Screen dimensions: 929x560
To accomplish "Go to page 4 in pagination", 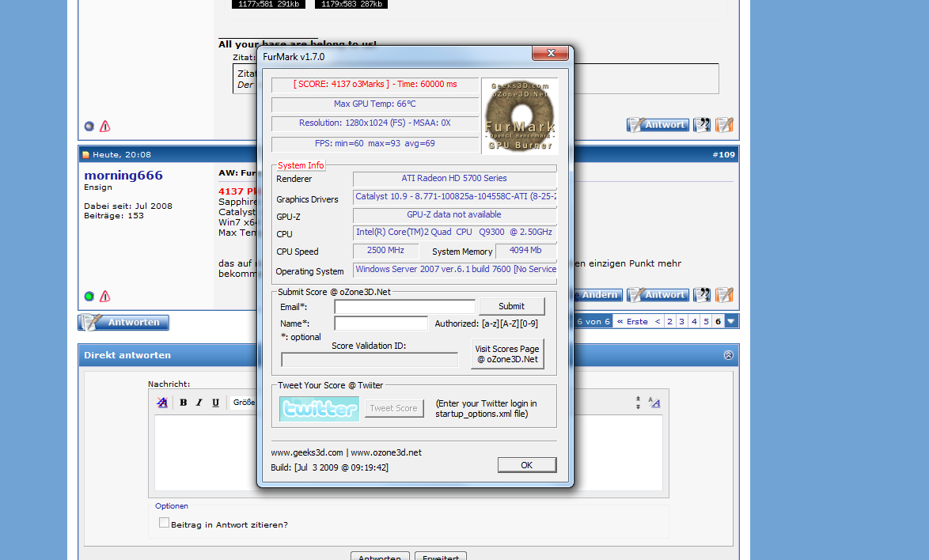I will click(694, 321).
